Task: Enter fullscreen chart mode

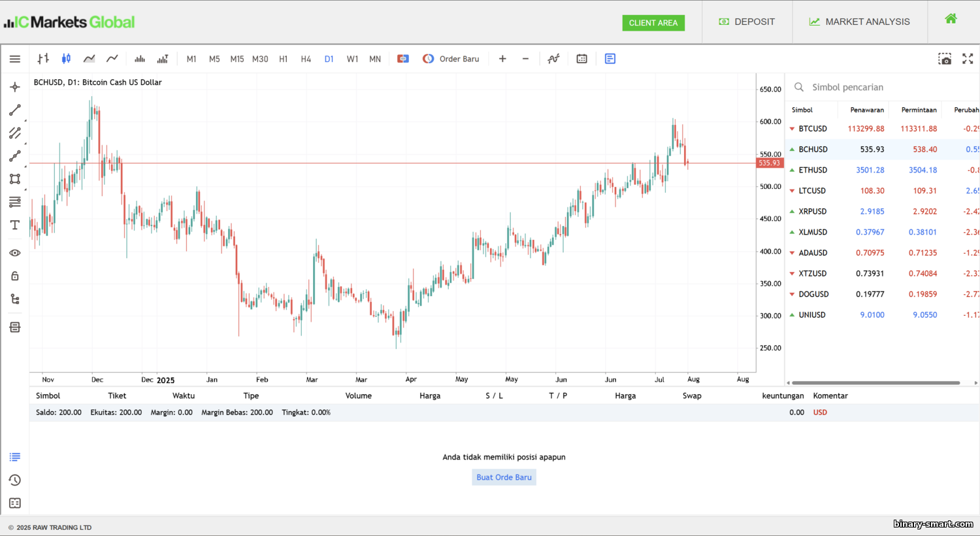Action: coord(968,59)
